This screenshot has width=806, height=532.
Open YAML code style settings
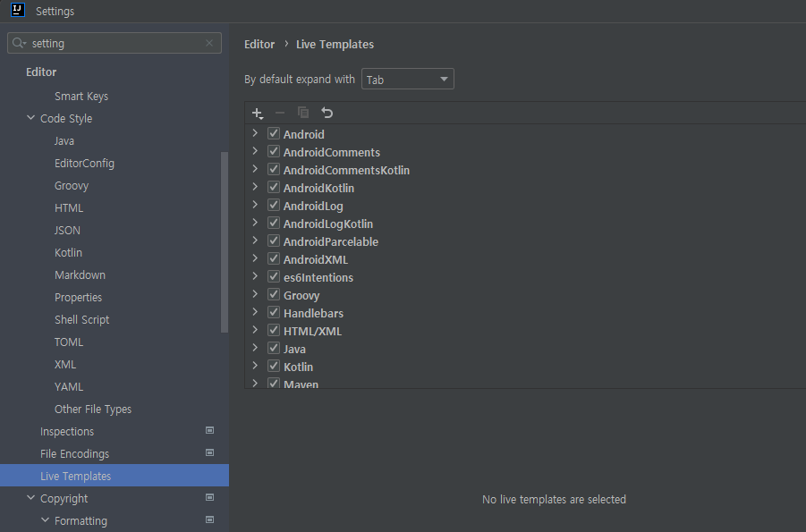pos(69,387)
